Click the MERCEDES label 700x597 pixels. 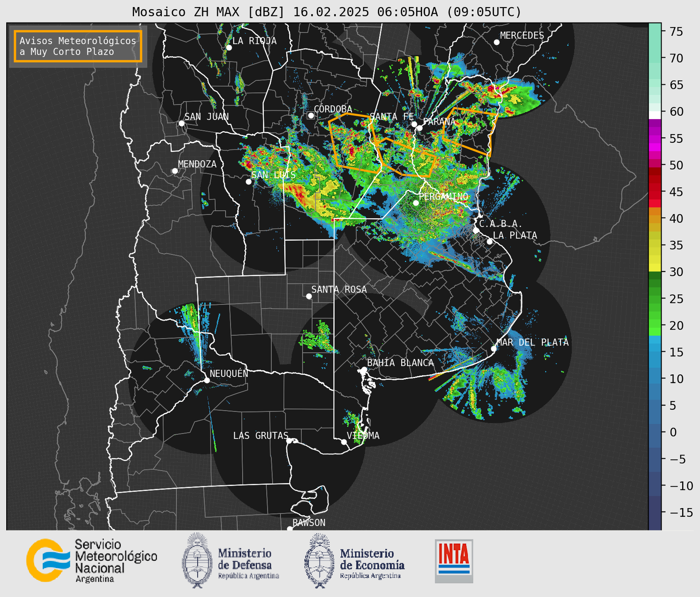(522, 36)
